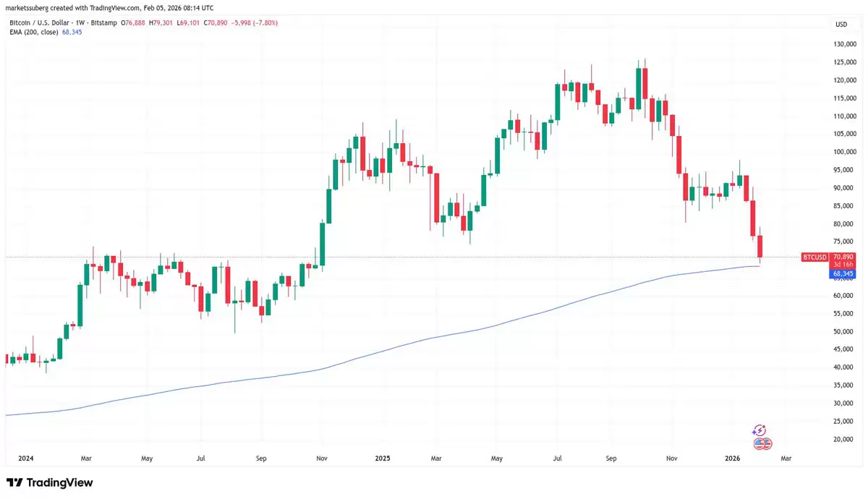Select the Bitcoin / U.S. Dollar symbol title
The image size is (868, 499).
point(40,22)
